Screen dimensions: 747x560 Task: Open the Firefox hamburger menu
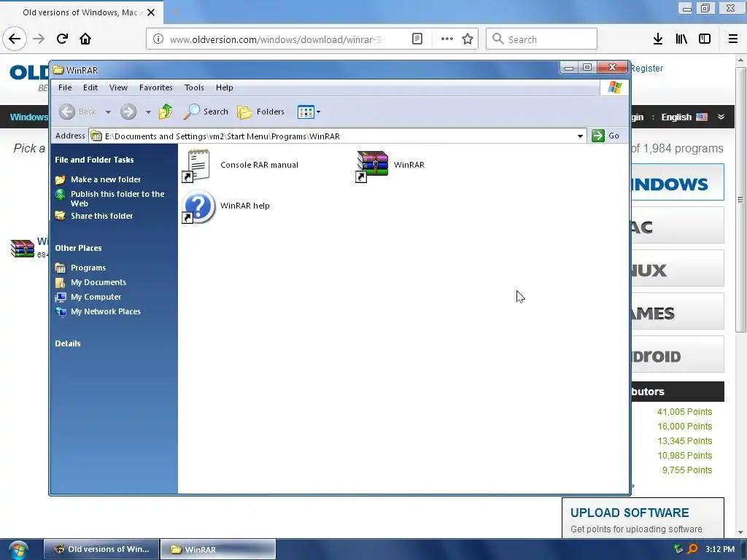click(733, 39)
